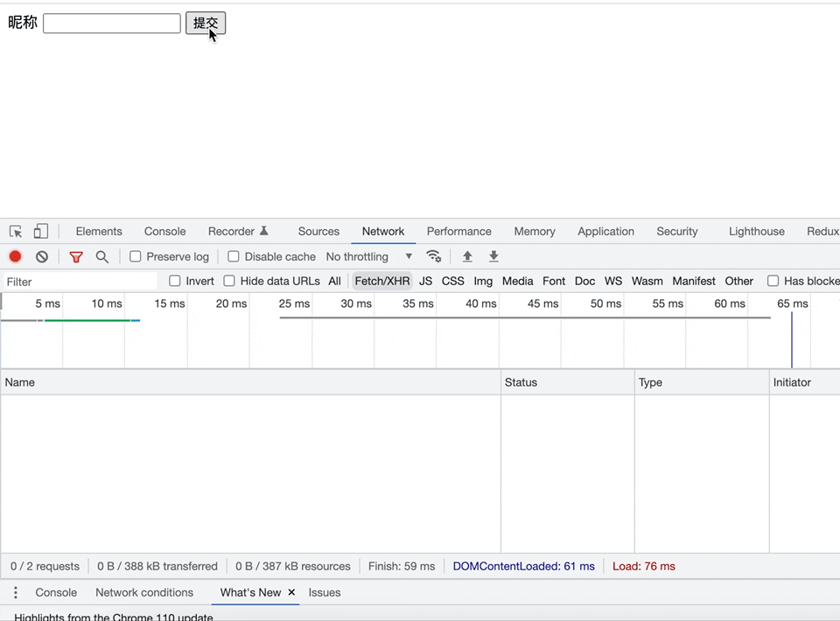This screenshot has height=621, width=840.
Task: Click the Load: 76 ms status text
Action: coord(643,567)
